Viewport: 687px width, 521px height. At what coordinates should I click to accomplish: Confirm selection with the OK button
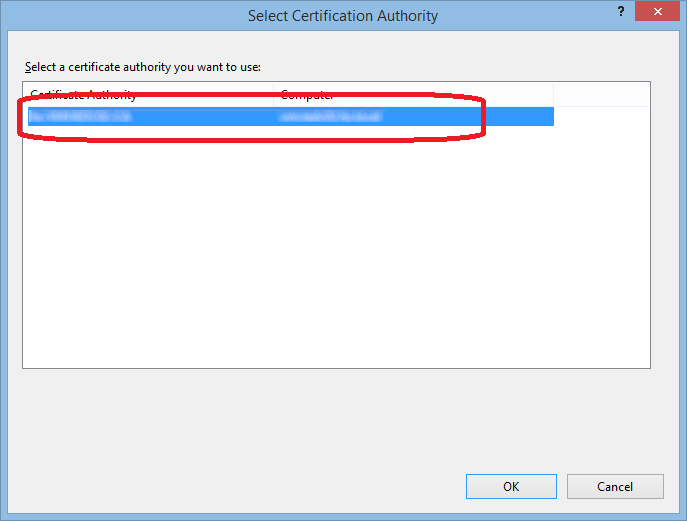511,487
